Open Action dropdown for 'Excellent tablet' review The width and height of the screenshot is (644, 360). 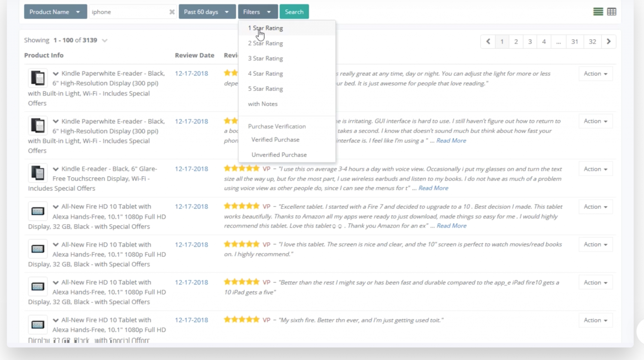(x=595, y=207)
